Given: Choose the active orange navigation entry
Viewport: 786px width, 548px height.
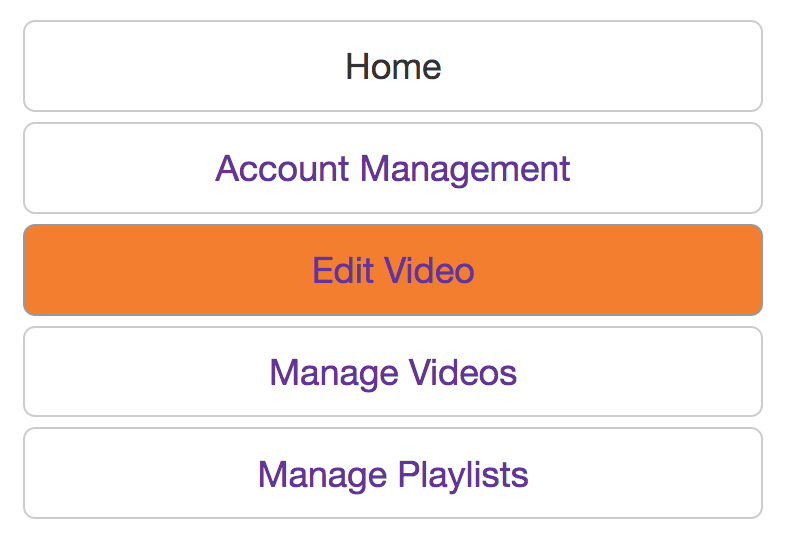Looking at the screenshot, I should [x=393, y=270].
